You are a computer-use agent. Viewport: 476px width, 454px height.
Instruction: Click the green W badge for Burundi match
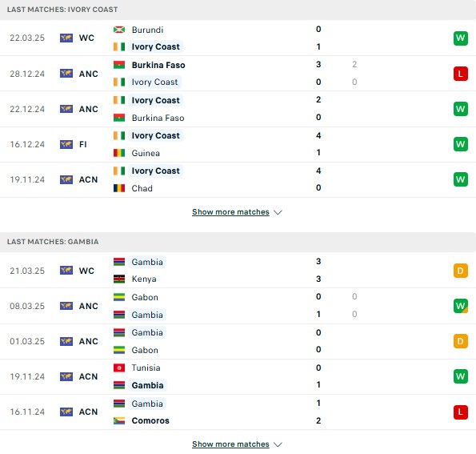(x=460, y=38)
